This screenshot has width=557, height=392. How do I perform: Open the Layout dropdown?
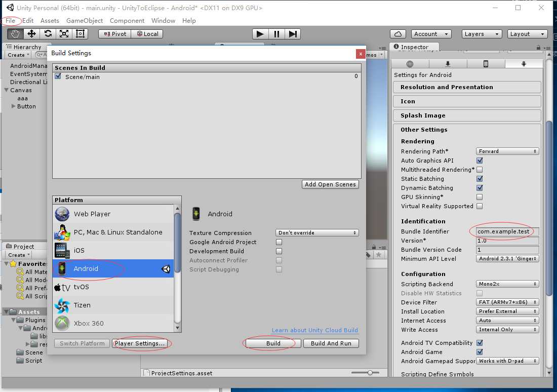tap(527, 34)
